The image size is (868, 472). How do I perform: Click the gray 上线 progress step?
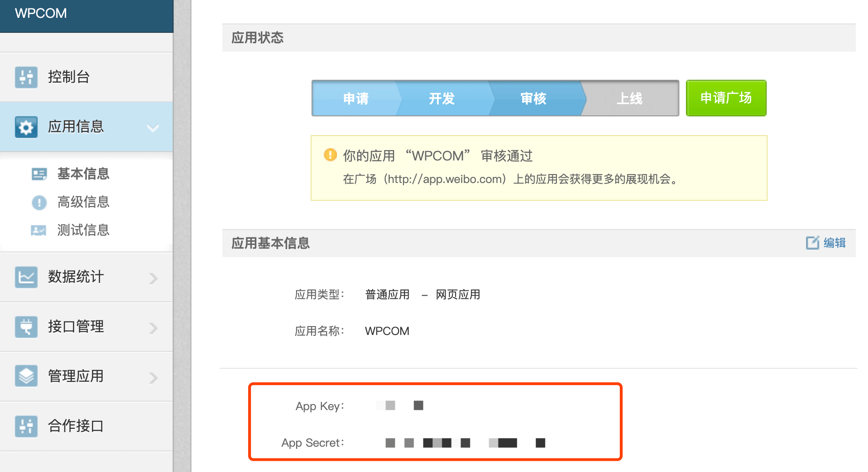coord(630,99)
